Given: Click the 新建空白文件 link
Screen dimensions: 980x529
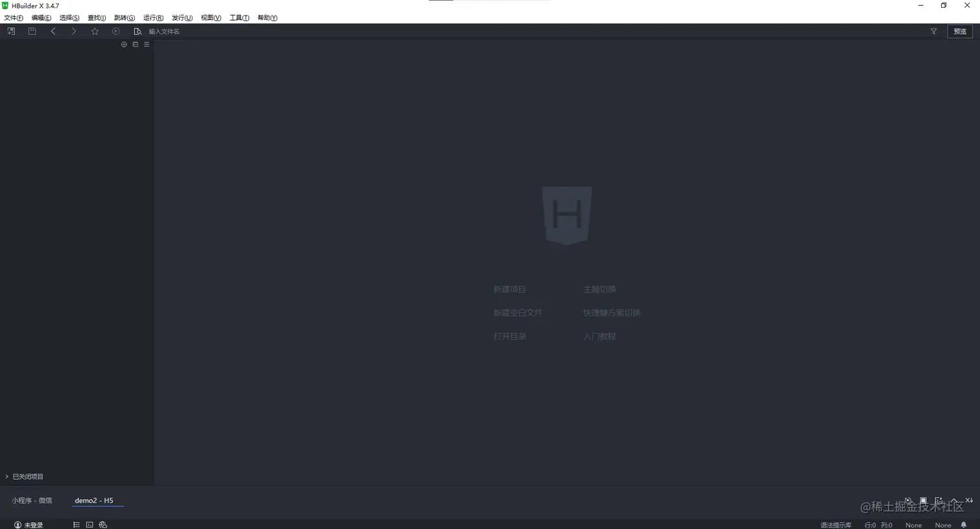Looking at the screenshot, I should 517,312.
